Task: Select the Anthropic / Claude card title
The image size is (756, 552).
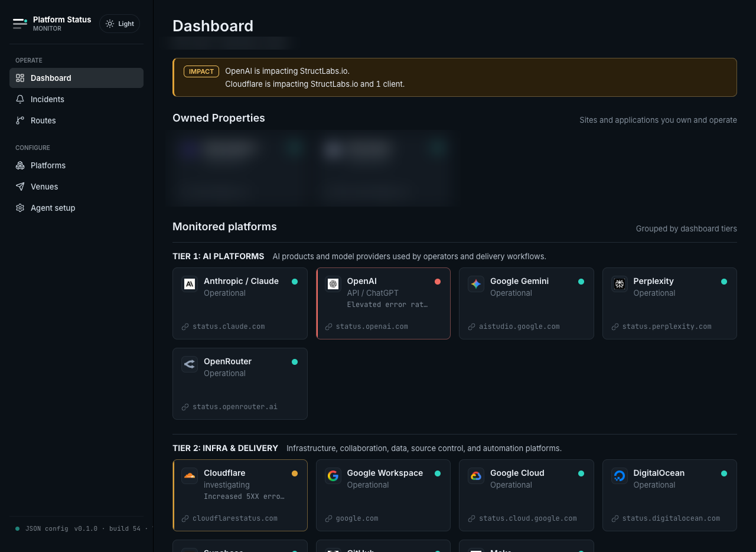Action: tap(241, 281)
